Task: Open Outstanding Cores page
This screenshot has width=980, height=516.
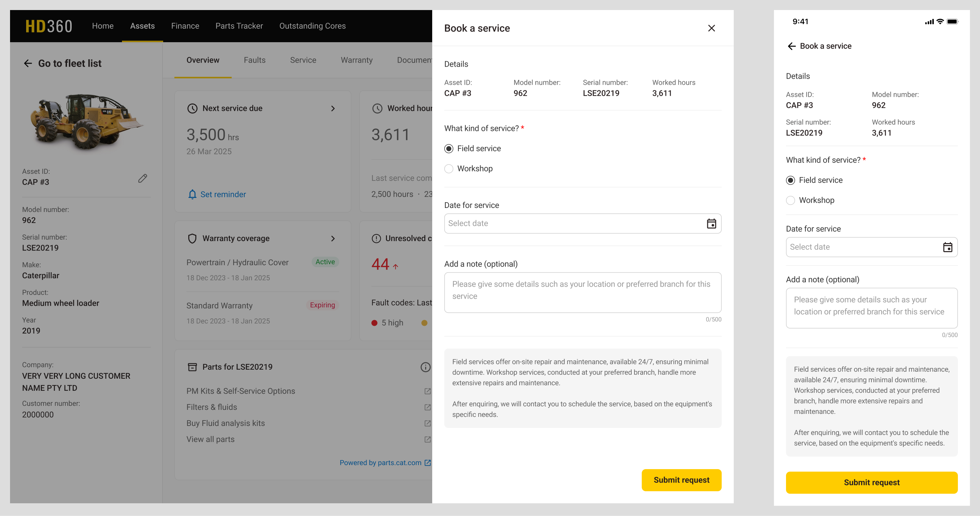Action: pyautogui.click(x=312, y=26)
